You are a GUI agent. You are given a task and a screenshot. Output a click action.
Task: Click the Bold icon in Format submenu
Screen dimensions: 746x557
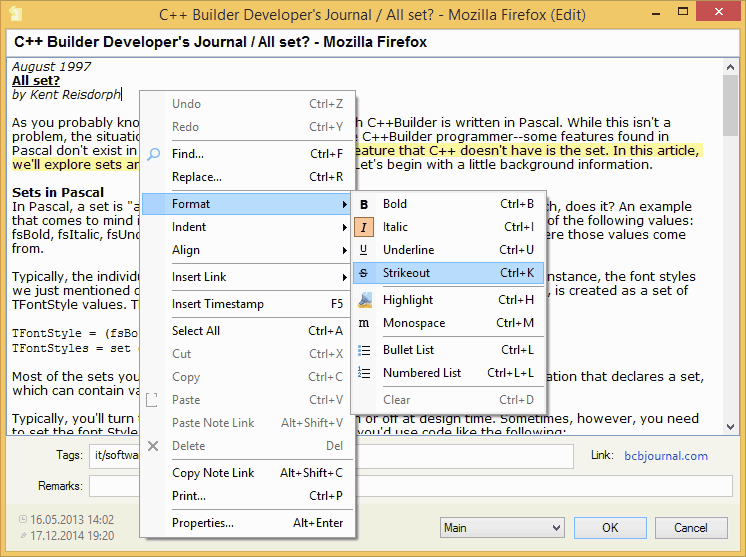point(364,205)
